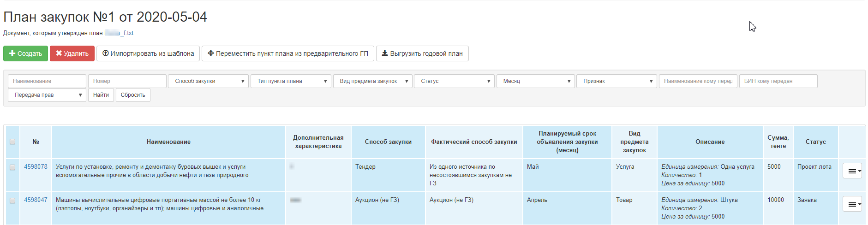Open plan item link 4598078

[36, 167]
